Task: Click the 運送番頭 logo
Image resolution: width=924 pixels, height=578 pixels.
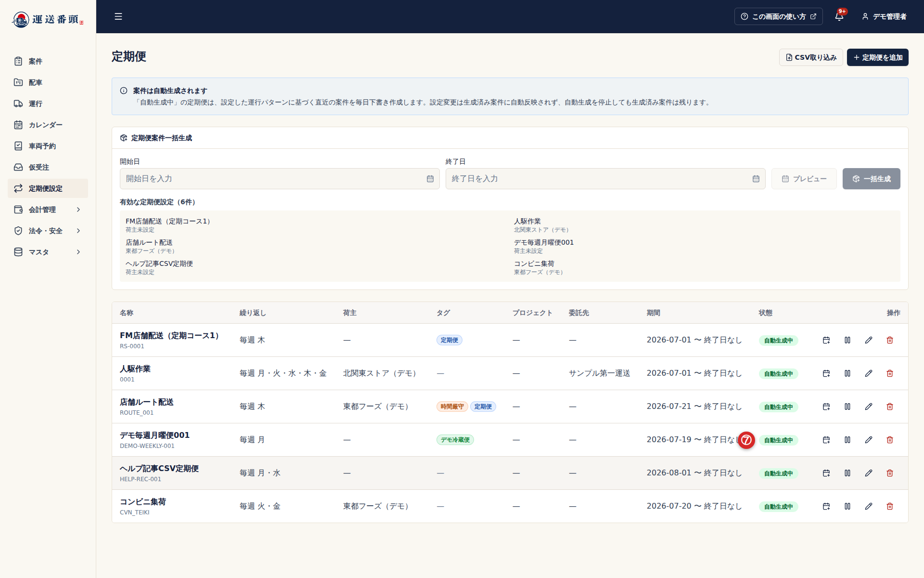Action: point(48,19)
